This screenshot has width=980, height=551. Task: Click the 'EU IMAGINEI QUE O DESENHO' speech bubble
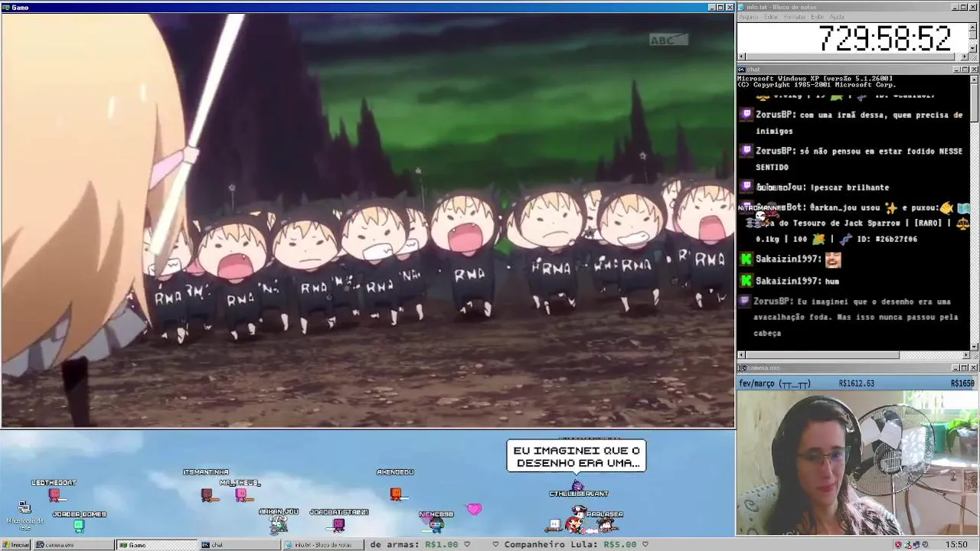(577, 456)
